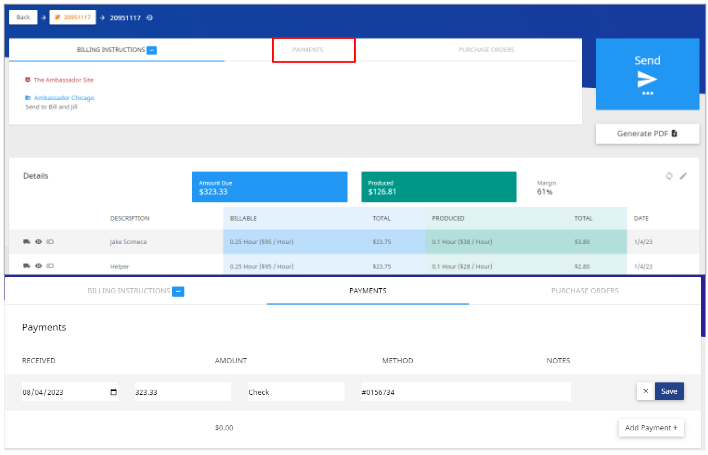Open invoice history clock icon beside 20951117
Viewport: 708px width, 455px height.
coord(149,18)
